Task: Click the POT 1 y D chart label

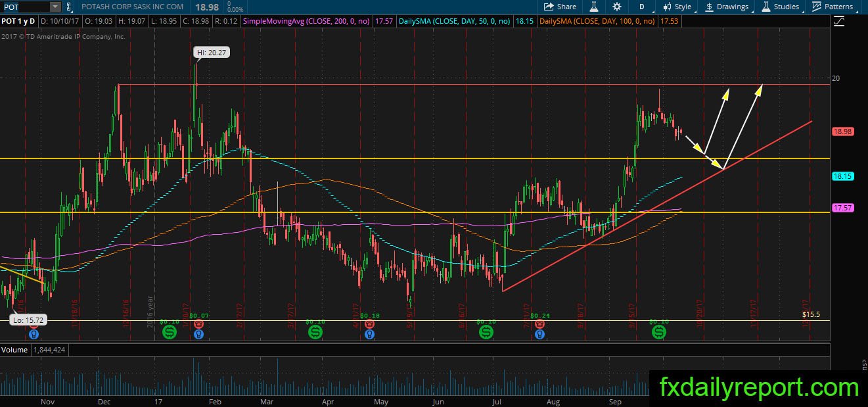Action: (x=18, y=21)
